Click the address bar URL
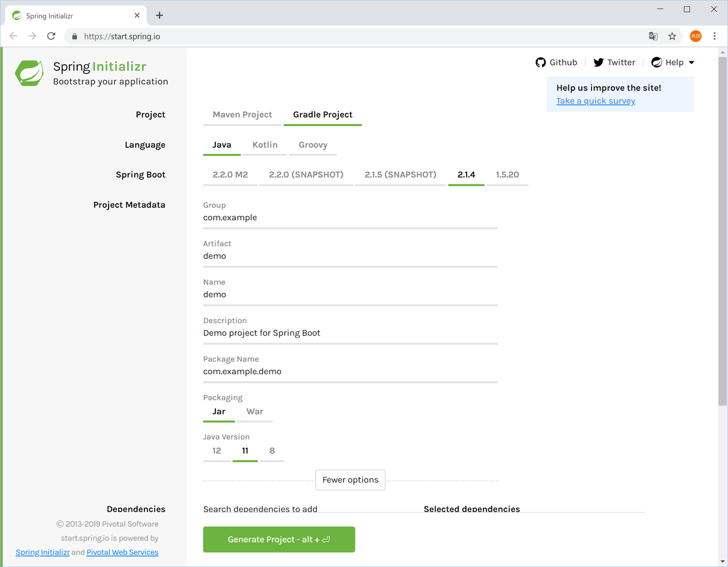Screen dimensions: 728x567 [122, 36]
